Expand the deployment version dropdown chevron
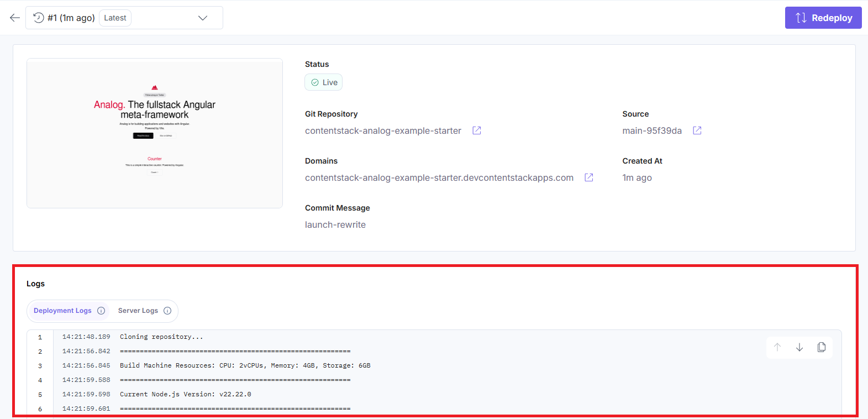Viewport: 868px width, 419px height. click(203, 18)
